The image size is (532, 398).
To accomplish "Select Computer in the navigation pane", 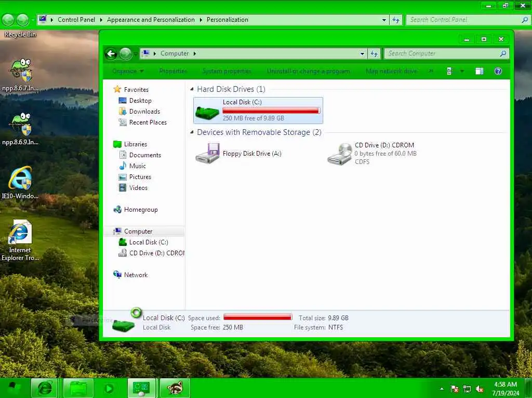I will (138, 231).
